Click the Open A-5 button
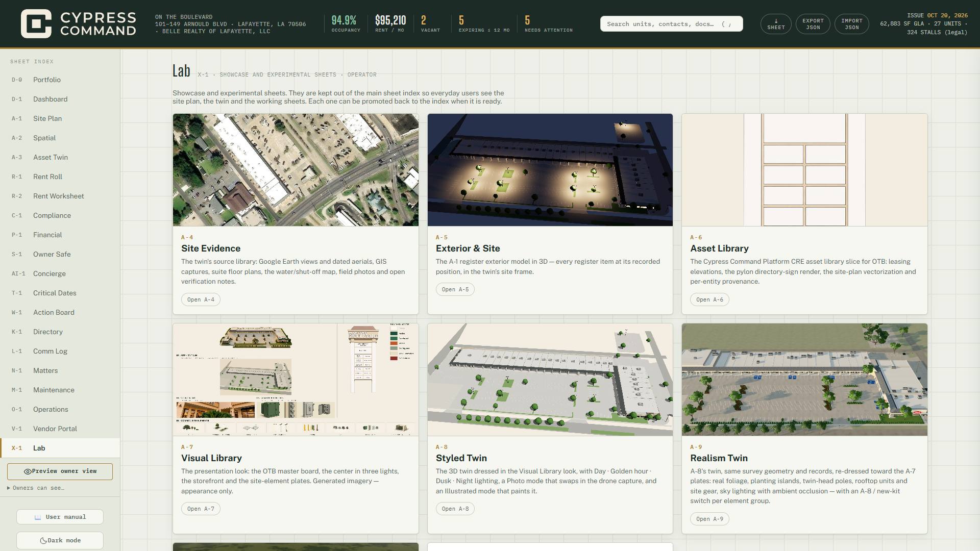This screenshot has width=980, height=551. [455, 289]
